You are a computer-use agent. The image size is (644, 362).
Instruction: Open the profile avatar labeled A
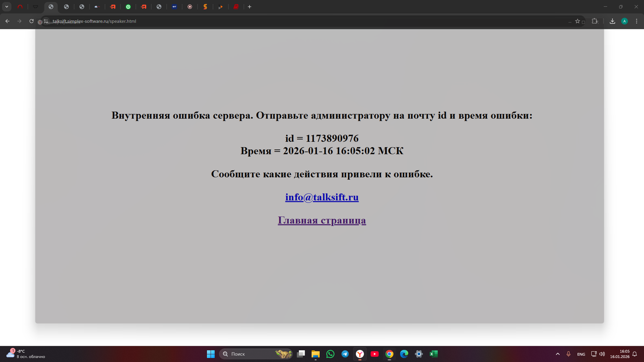click(624, 21)
